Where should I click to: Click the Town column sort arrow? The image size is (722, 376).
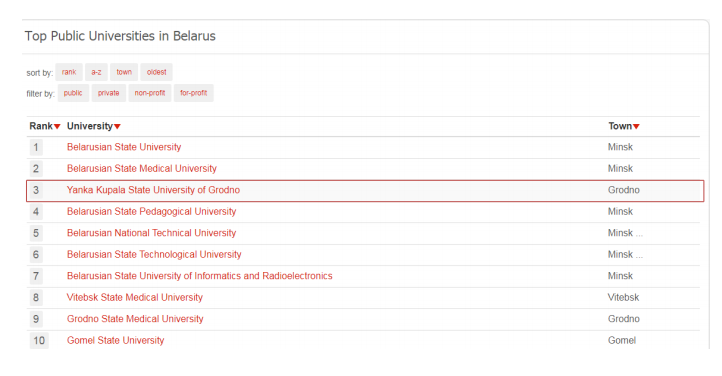(x=636, y=127)
